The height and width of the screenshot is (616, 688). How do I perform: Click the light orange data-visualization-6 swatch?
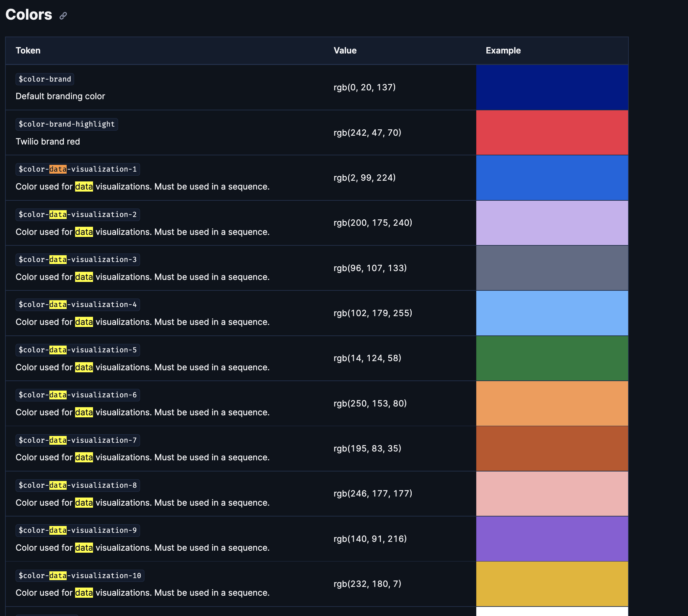[x=552, y=403]
